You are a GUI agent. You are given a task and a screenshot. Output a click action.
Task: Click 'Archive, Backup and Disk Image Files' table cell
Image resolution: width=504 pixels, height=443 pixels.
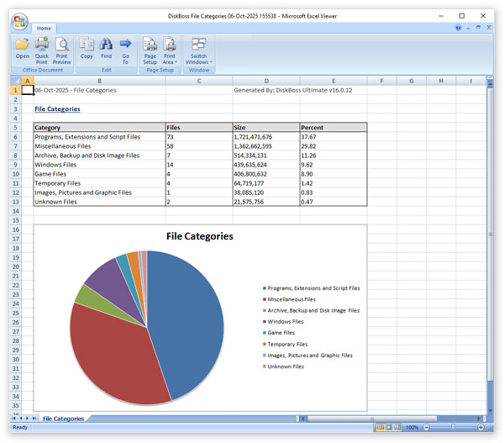click(99, 156)
